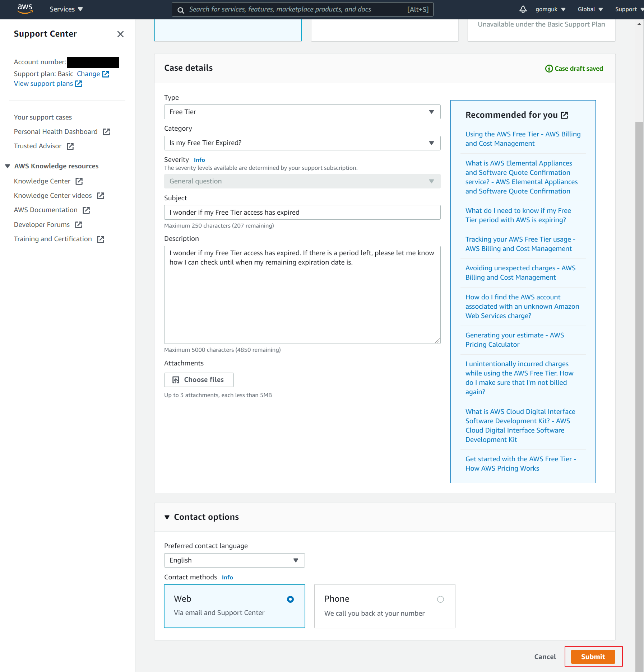Cancel the support case

[545, 657]
